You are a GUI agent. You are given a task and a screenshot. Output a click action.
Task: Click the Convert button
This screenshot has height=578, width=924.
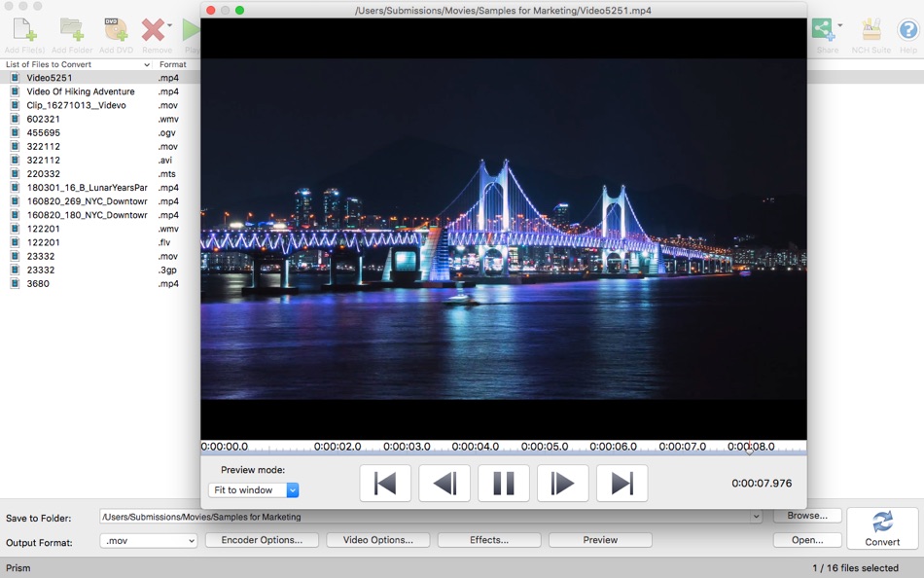tap(882, 528)
